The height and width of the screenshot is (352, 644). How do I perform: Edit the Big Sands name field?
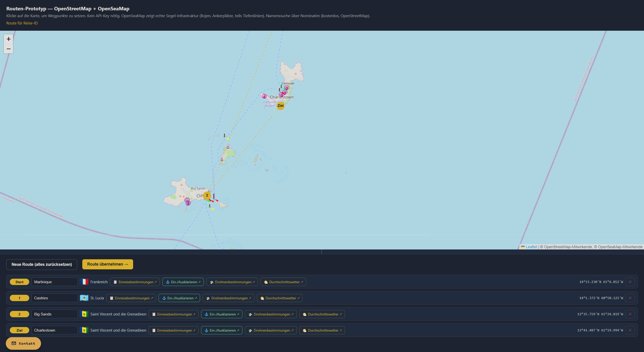click(54, 314)
